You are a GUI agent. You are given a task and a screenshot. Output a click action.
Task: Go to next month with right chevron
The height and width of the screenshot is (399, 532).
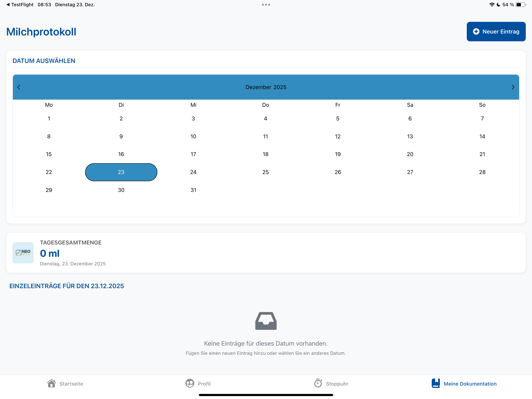[513, 87]
